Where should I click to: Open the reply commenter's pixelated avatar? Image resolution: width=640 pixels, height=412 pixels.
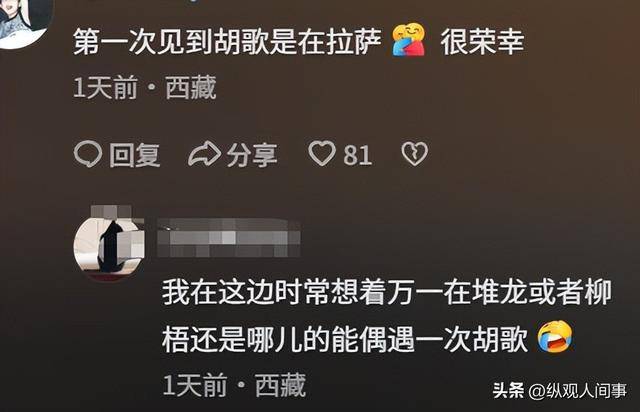point(109,244)
